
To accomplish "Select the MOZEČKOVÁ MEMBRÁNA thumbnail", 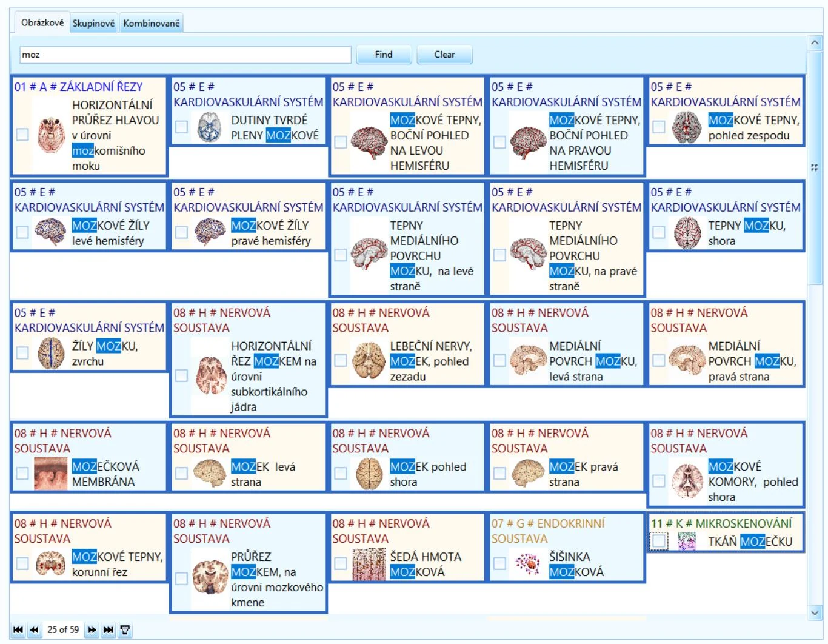I will coord(51,474).
